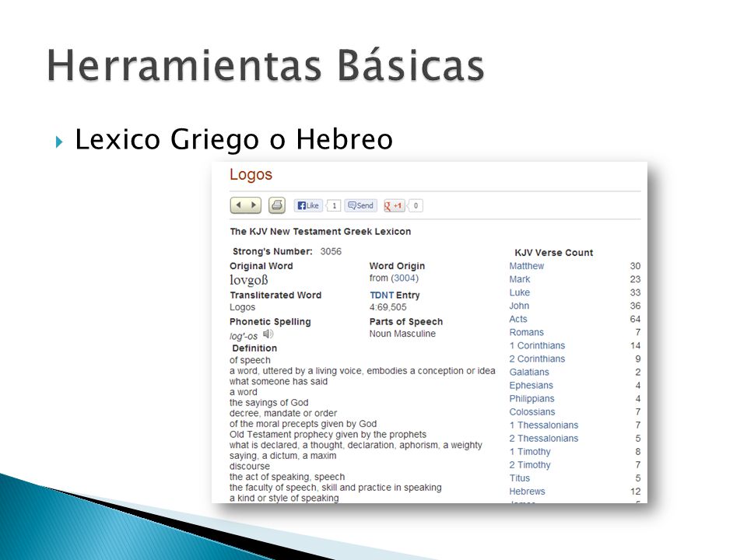
Task: Click the Facebook like count 1
Action: 335,205
